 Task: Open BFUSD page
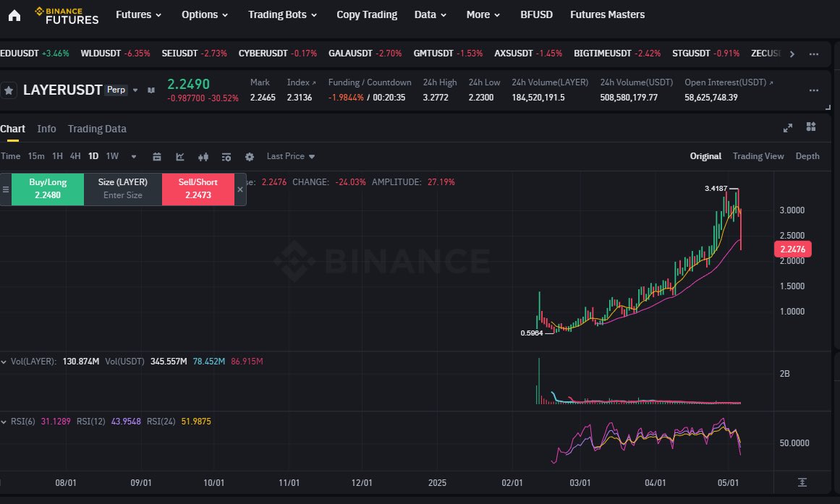coord(536,15)
